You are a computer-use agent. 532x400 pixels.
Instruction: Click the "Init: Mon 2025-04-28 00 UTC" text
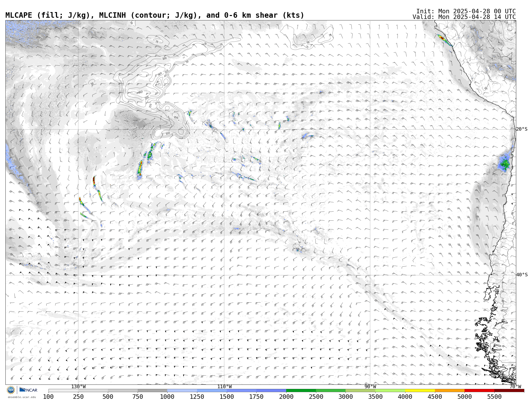[x=466, y=11]
